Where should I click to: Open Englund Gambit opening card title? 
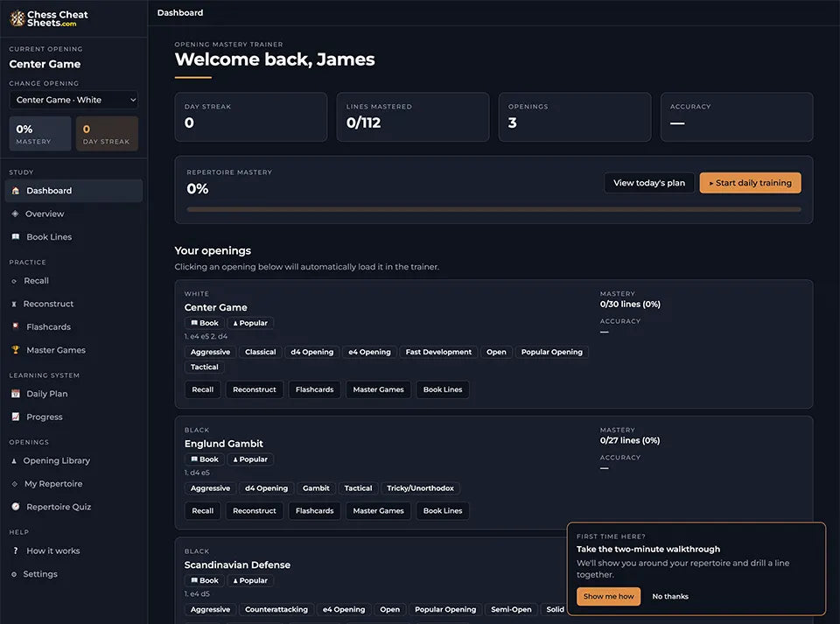[223, 444]
